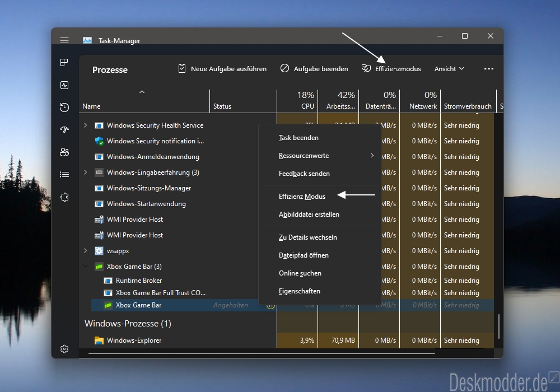Viewport: 560px width, 392px height.
Task: Click Windows Security notification shield icon
Action: (99, 141)
